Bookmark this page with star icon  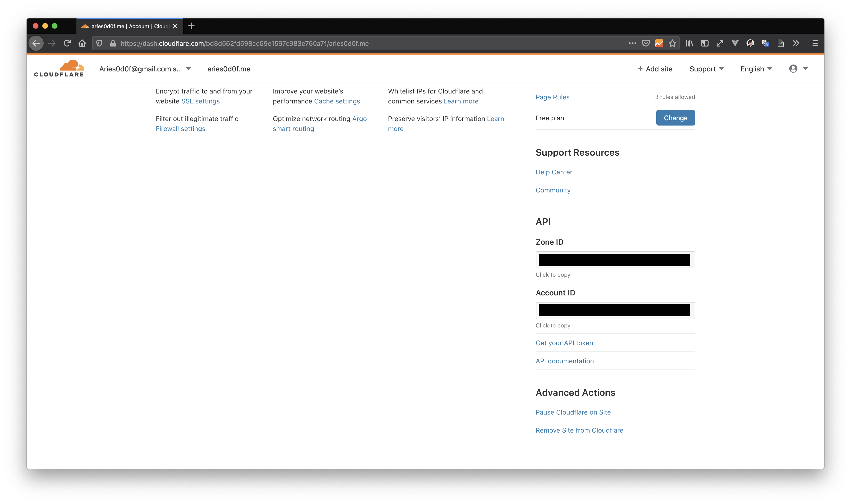pyautogui.click(x=672, y=43)
